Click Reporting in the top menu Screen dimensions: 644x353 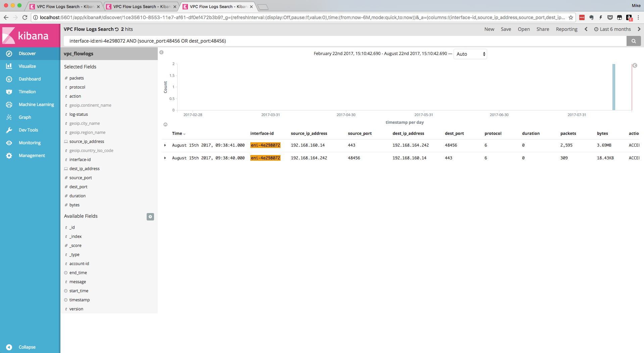tap(566, 29)
